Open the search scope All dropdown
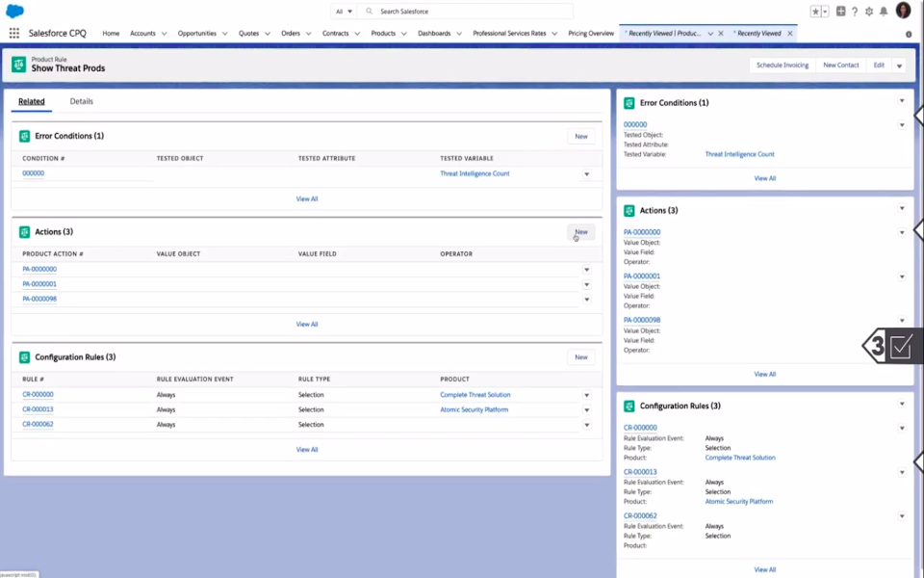924x578 pixels. click(344, 12)
